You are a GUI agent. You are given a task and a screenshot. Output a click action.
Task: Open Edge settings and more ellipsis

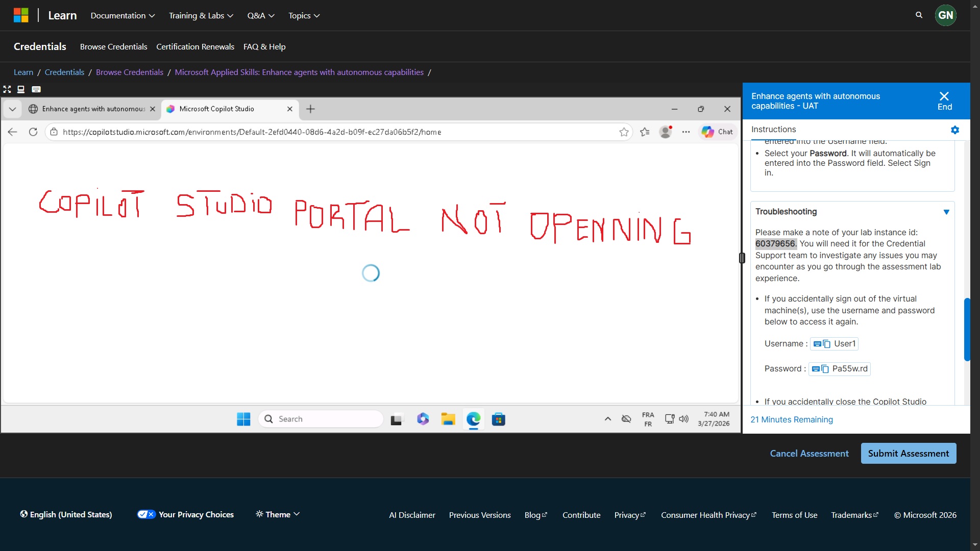[686, 132]
